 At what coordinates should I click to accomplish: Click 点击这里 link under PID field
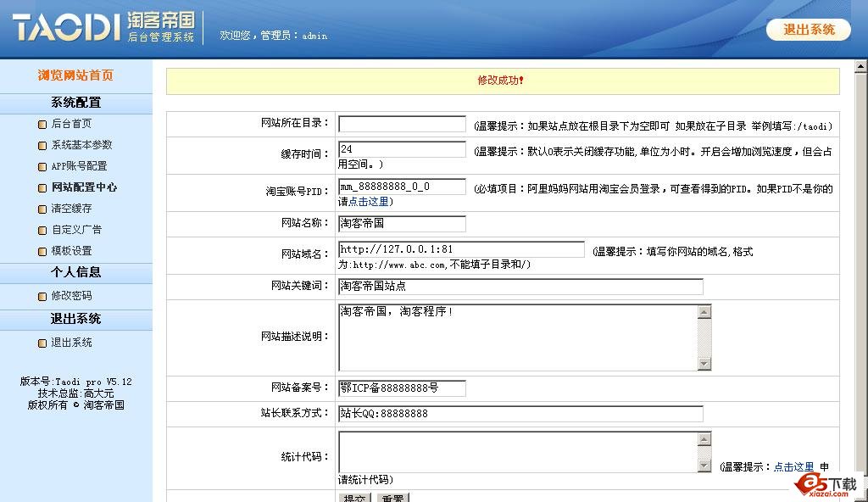tap(370, 202)
